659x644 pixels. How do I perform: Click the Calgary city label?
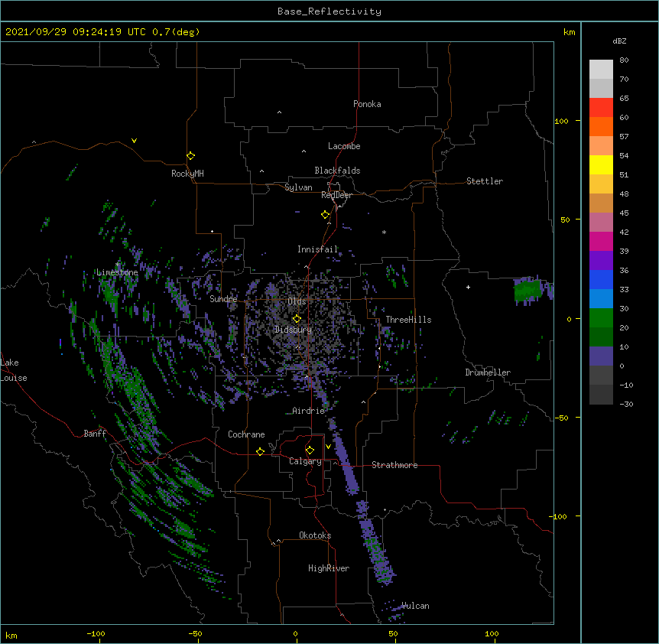coord(305,461)
